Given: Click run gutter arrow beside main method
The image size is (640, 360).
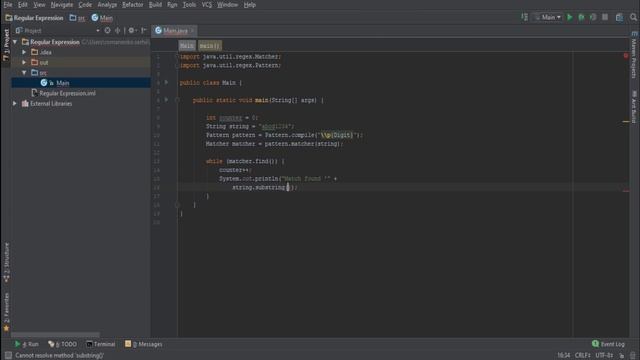Looking at the screenshot, I should point(167,100).
